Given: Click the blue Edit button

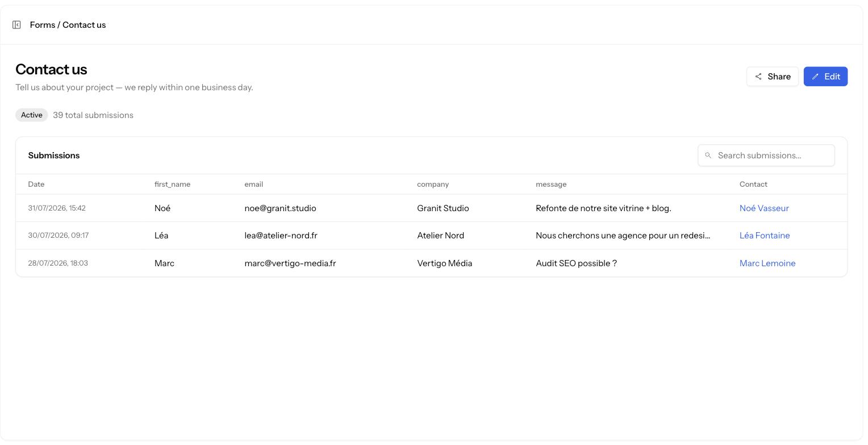Looking at the screenshot, I should [x=825, y=77].
